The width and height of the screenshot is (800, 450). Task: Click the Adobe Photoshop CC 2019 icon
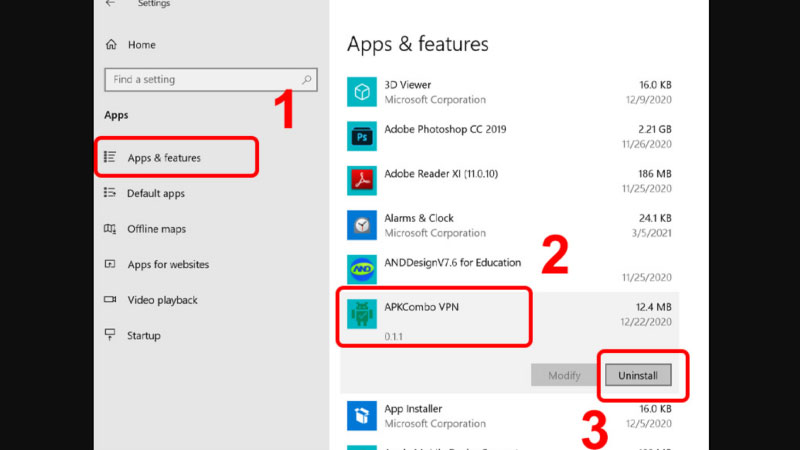pos(360,136)
